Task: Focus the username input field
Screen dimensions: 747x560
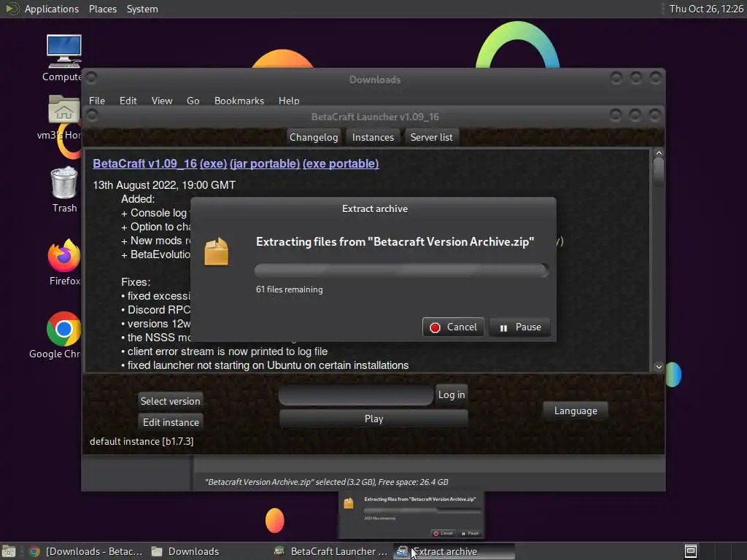Action: click(x=356, y=395)
